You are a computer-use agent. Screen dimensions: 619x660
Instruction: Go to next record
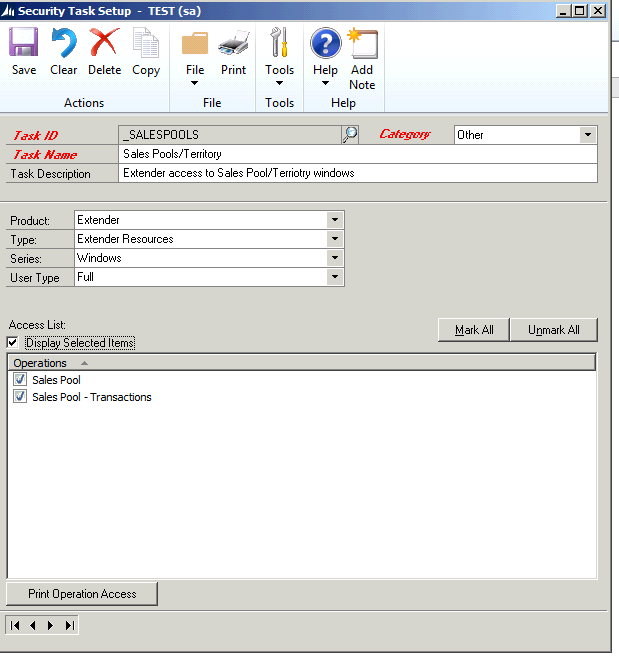coord(50,625)
